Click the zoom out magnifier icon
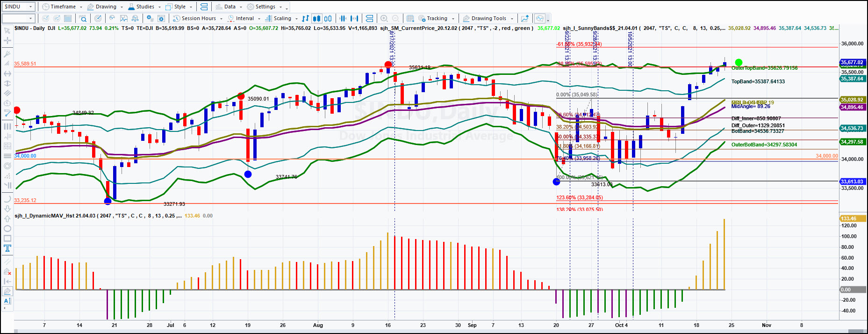 pyautogui.click(x=395, y=18)
